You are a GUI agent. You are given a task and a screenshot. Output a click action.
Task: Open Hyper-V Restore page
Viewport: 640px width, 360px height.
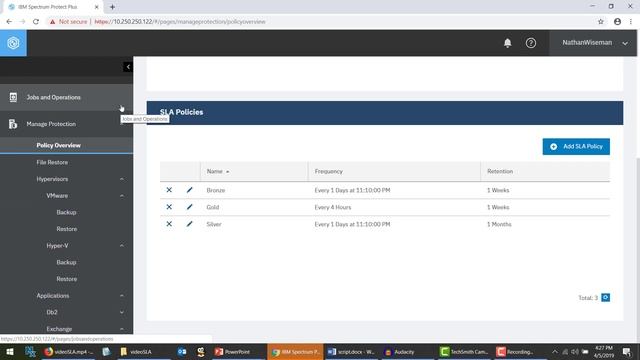[x=67, y=279]
